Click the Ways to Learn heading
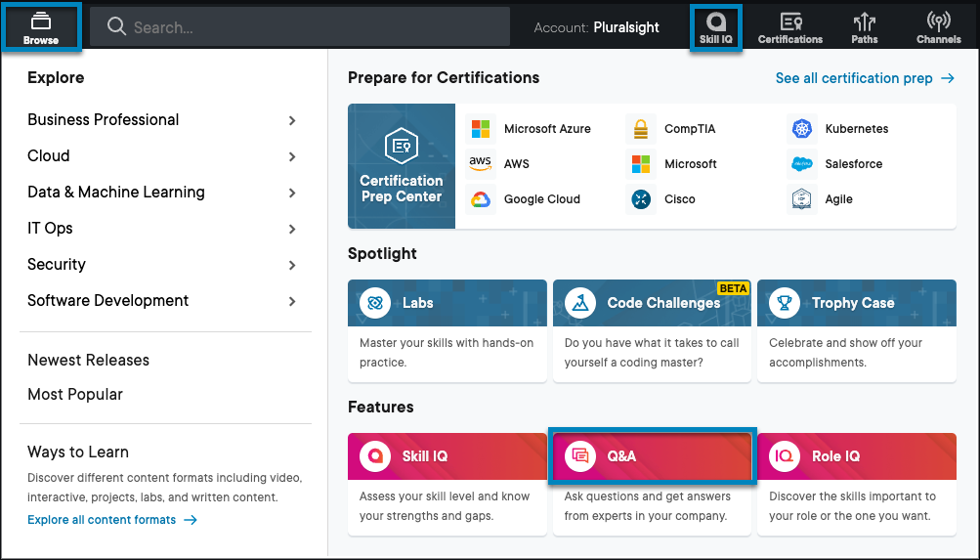Viewport: 980px width, 560px height. (78, 452)
